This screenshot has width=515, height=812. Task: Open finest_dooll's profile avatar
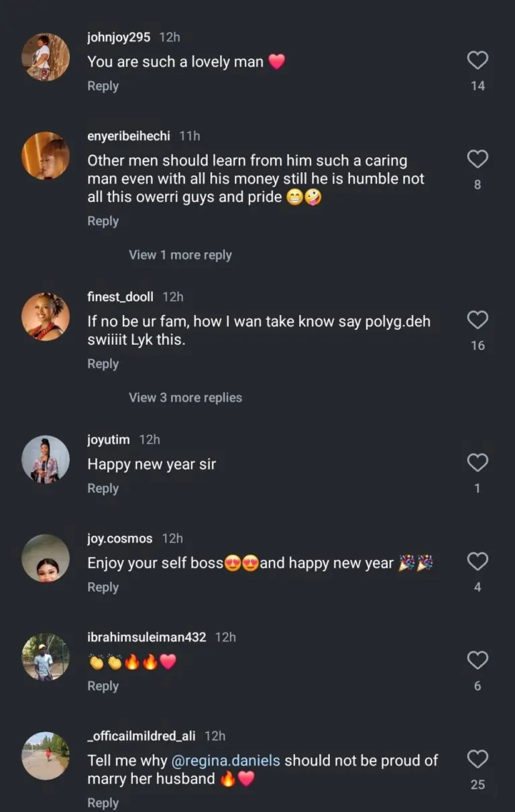[x=46, y=316]
